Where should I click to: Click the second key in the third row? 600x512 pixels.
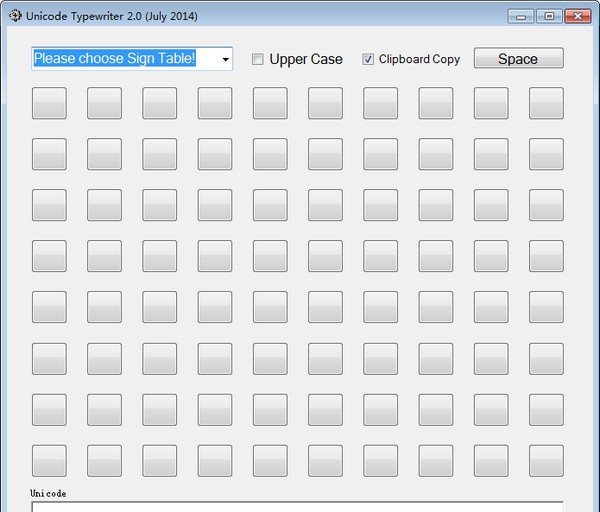104,205
